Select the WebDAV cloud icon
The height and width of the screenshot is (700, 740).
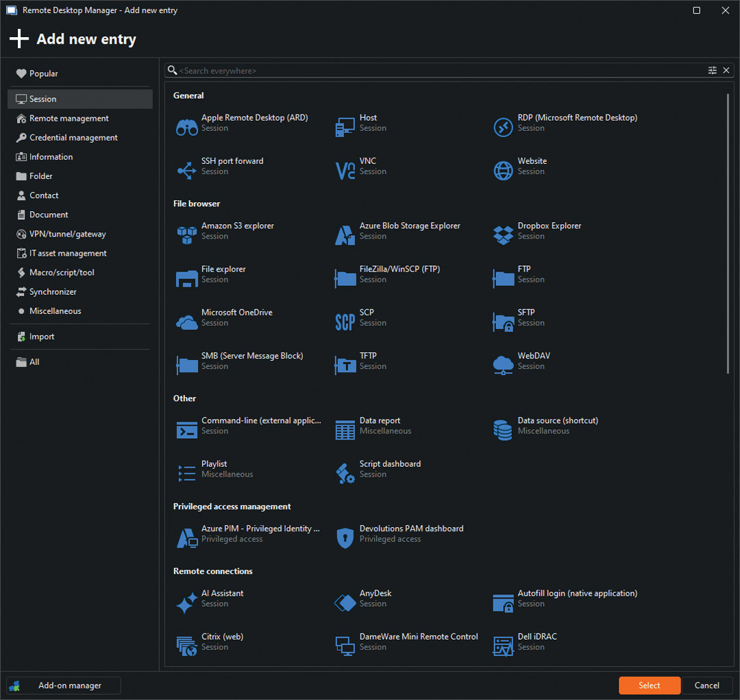[503, 365]
